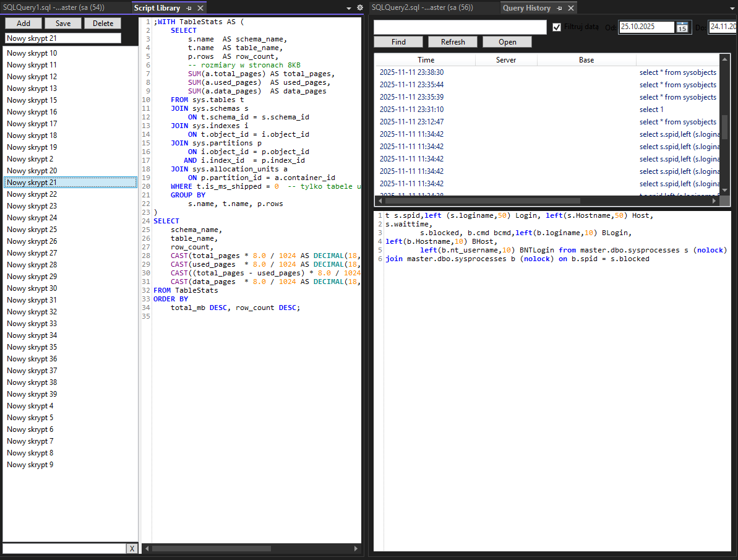Toggle the Filtruj datą checkbox
The height and width of the screenshot is (560, 738).
(557, 27)
